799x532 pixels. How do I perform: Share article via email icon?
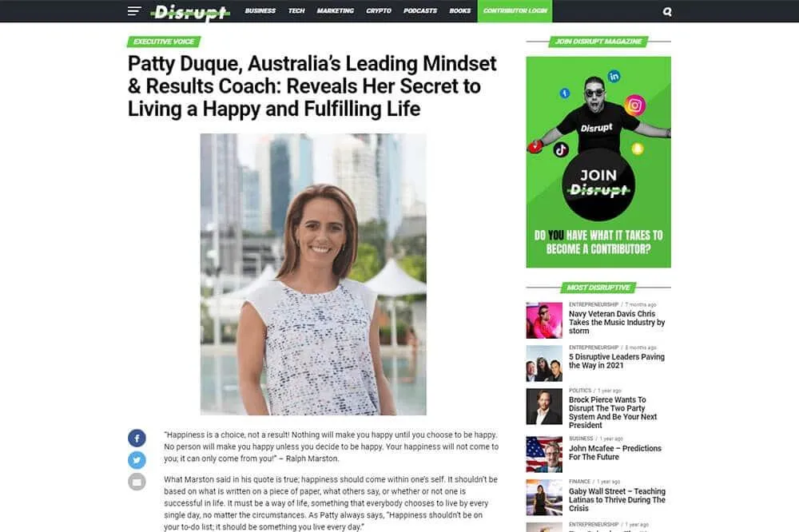(137, 482)
